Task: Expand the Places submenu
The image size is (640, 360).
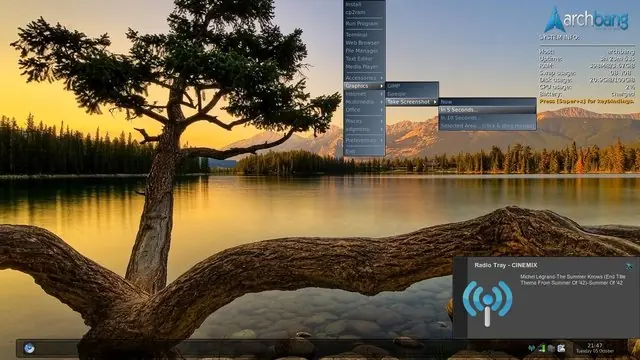Action: coord(364,121)
